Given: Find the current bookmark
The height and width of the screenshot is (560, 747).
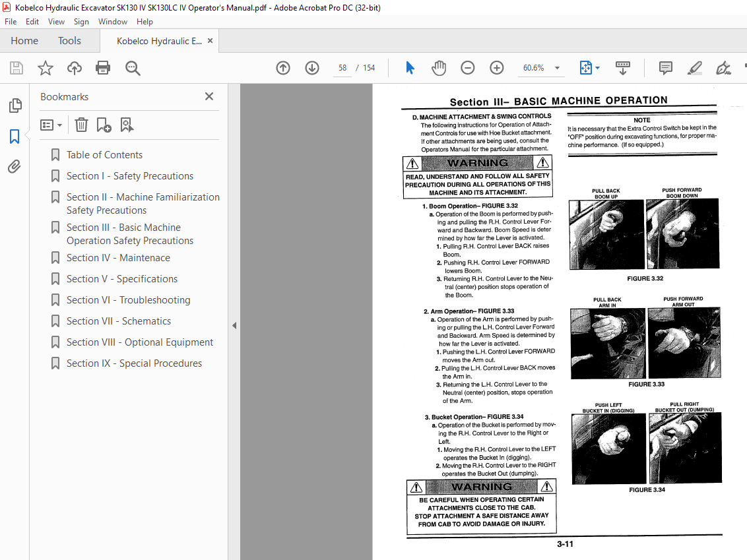Looking at the screenshot, I should [x=127, y=125].
